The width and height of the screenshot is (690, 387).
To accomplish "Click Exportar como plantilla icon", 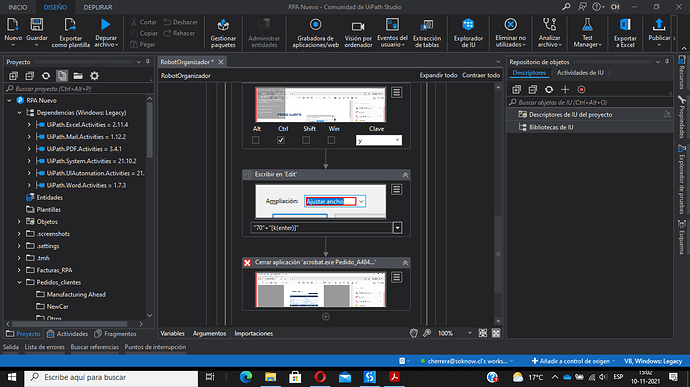I will click(x=70, y=25).
